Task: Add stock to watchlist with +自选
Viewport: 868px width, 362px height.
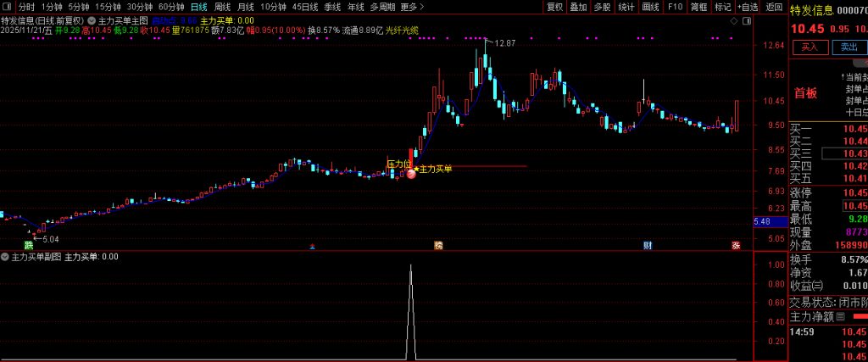Action: pos(748,7)
